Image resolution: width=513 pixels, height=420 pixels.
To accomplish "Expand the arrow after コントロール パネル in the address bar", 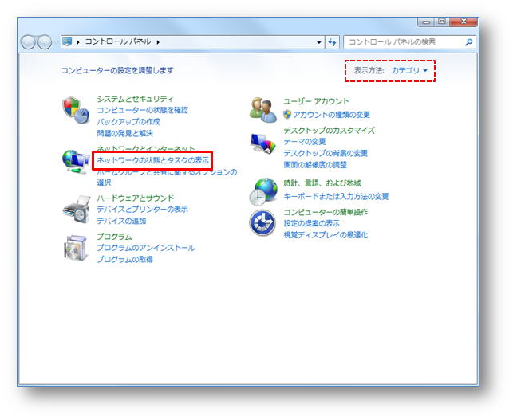I will coord(158,42).
